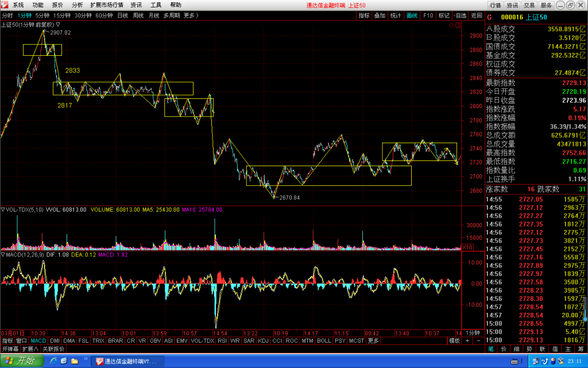
Task: Open the dropdown arrow next to 上证50 chart title
Action: [x=58, y=24]
